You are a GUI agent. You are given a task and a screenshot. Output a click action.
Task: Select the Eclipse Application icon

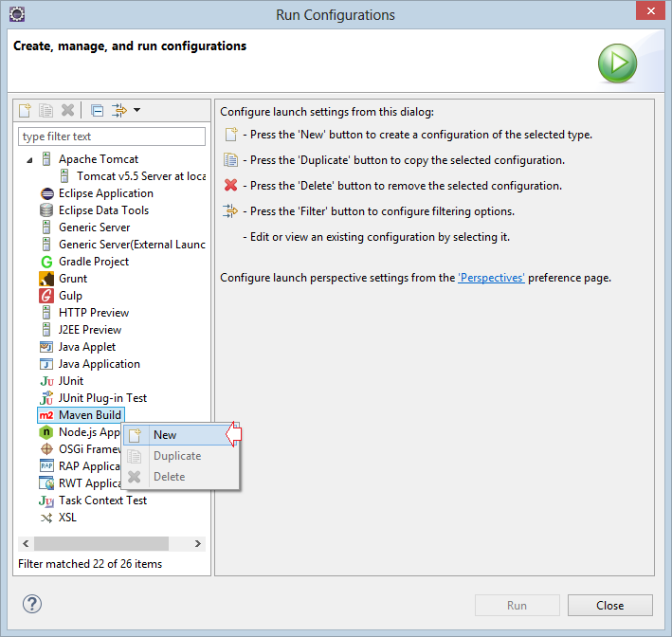point(46,193)
